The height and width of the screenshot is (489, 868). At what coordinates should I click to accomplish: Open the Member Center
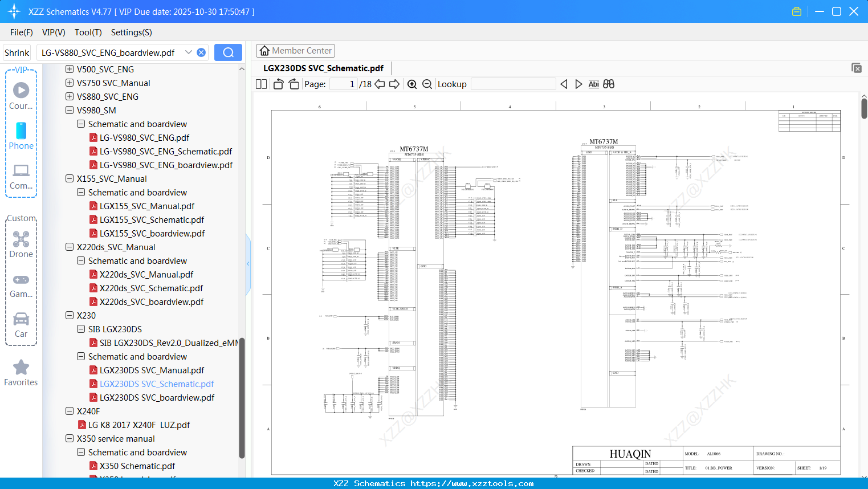tap(295, 50)
